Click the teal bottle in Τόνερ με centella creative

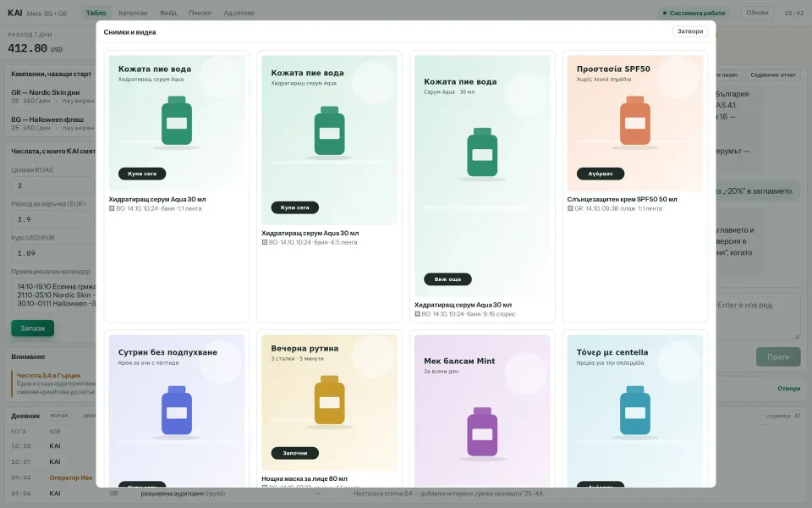[635, 410]
